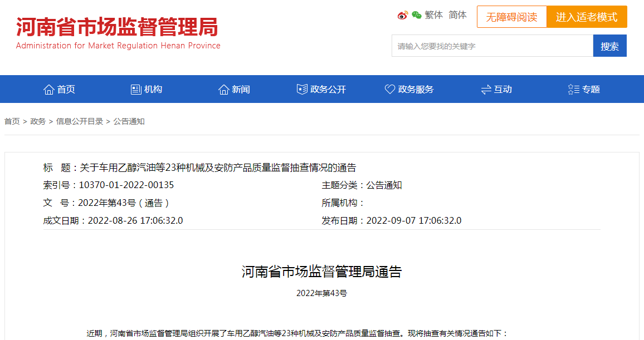Enter 进入适老模式 elderly-friendly mode

(x=587, y=17)
